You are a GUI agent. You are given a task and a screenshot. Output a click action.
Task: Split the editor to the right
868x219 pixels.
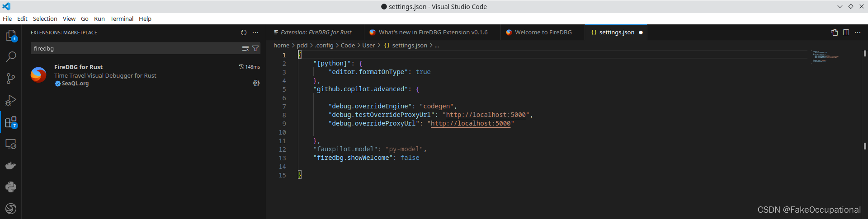point(846,33)
